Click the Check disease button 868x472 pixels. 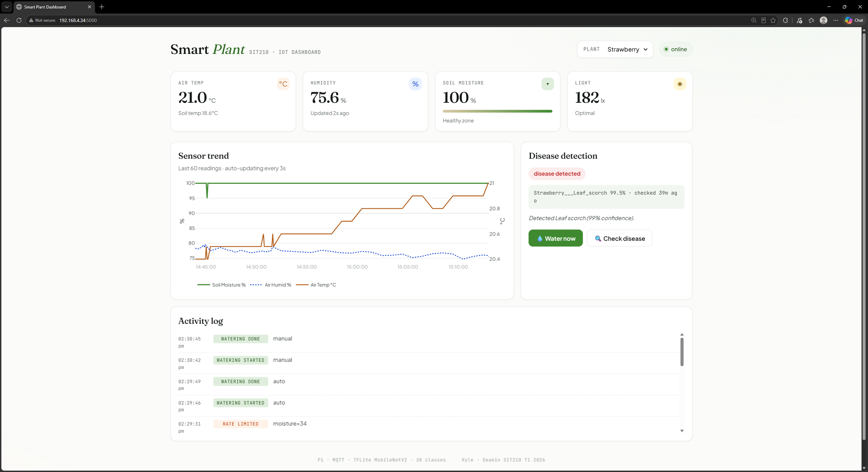(x=620, y=238)
